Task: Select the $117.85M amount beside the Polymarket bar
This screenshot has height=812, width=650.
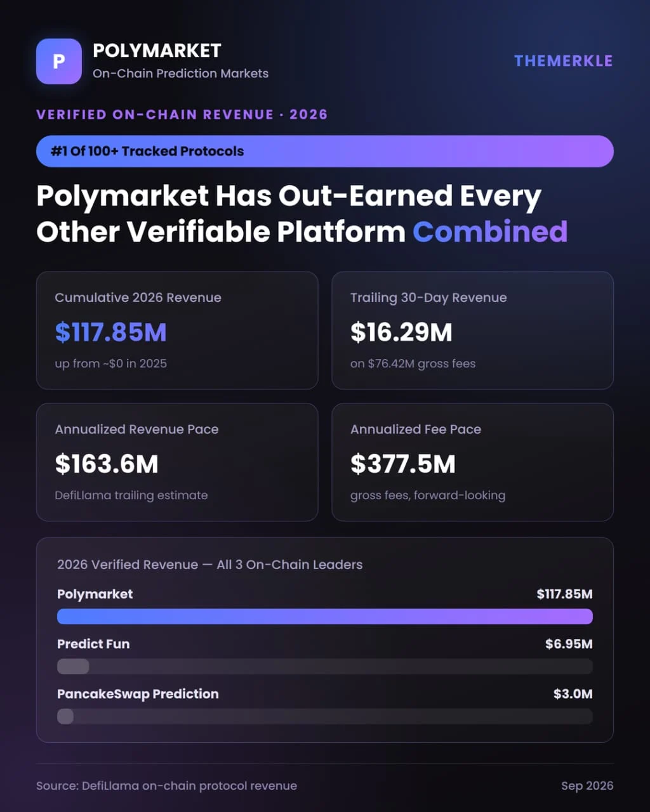Action: point(565,594)
